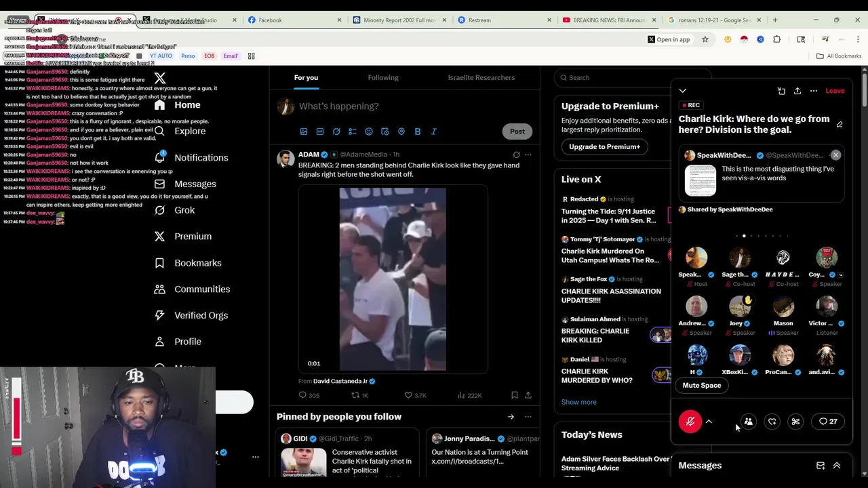Open new browser tab plus button

coord(775,20)
